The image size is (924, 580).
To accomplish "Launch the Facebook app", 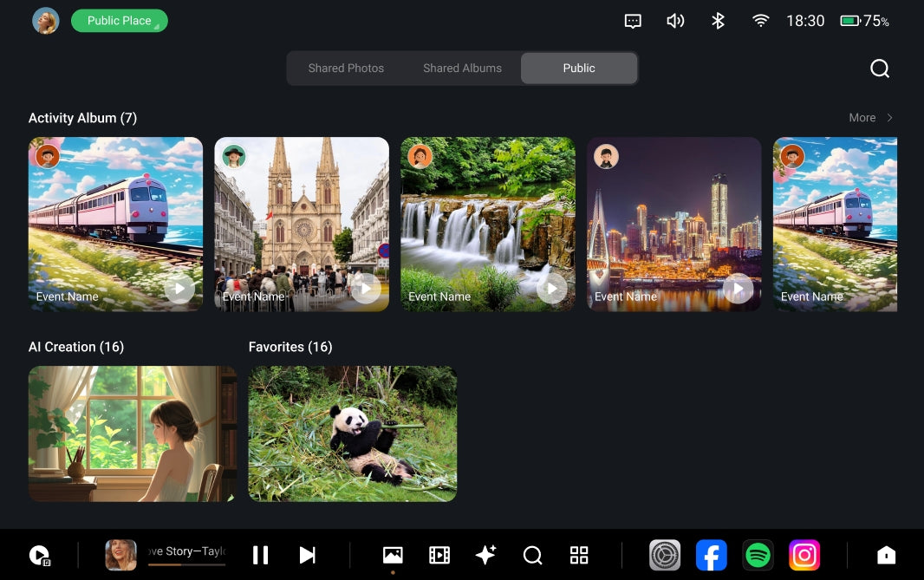I will tap(712, 555).
